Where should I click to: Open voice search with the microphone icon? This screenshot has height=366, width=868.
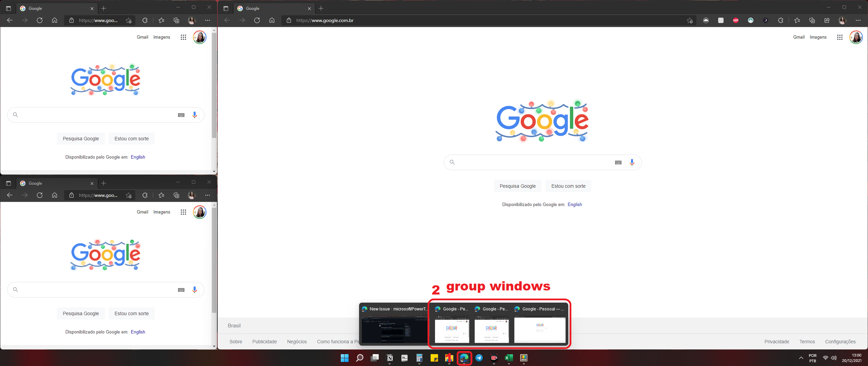click(632, 162)
